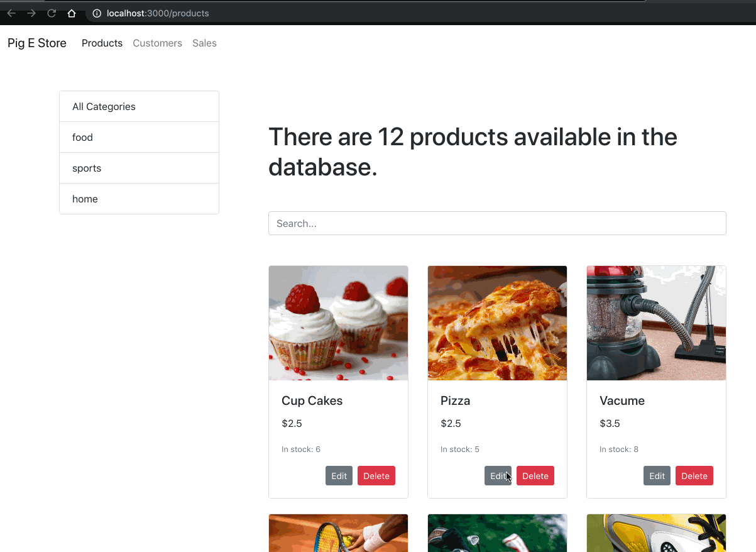
Task: Select All Categories filter
Action: [x=139, y=106]
